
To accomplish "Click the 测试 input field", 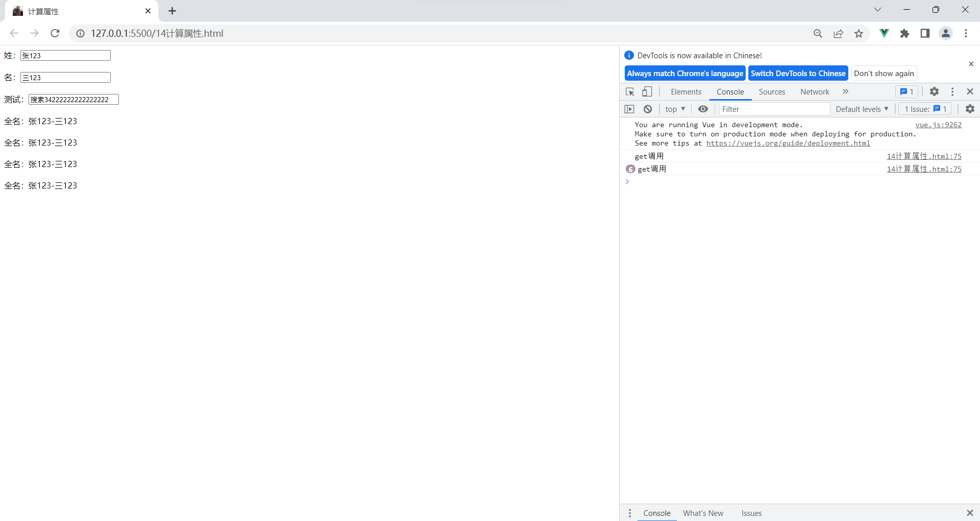I will (x=73, y=99).
